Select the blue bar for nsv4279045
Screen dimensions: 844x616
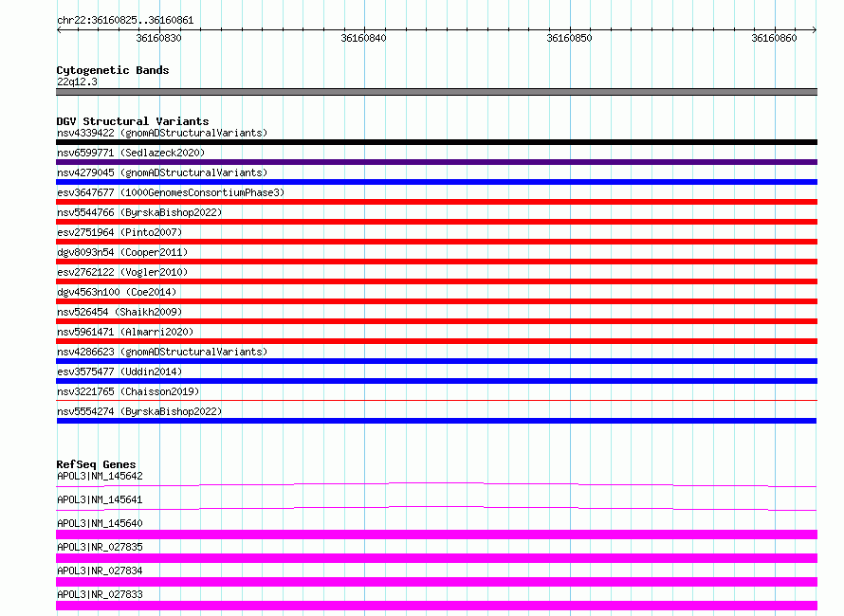[x=436, y=182]
